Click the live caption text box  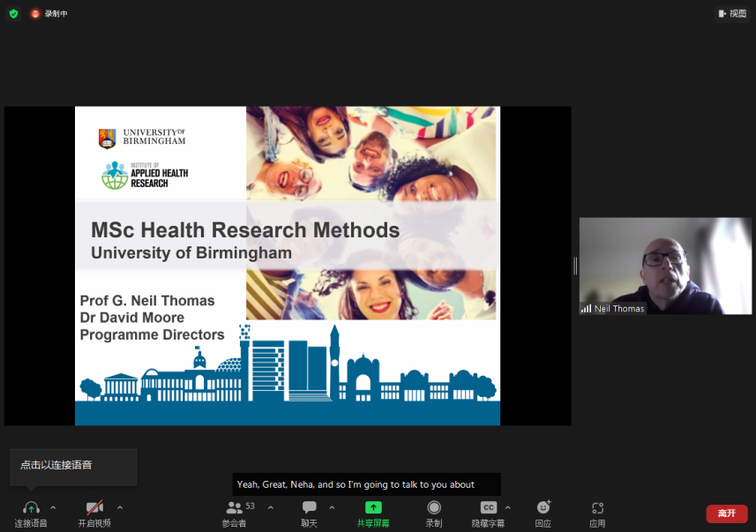[366, 484]
